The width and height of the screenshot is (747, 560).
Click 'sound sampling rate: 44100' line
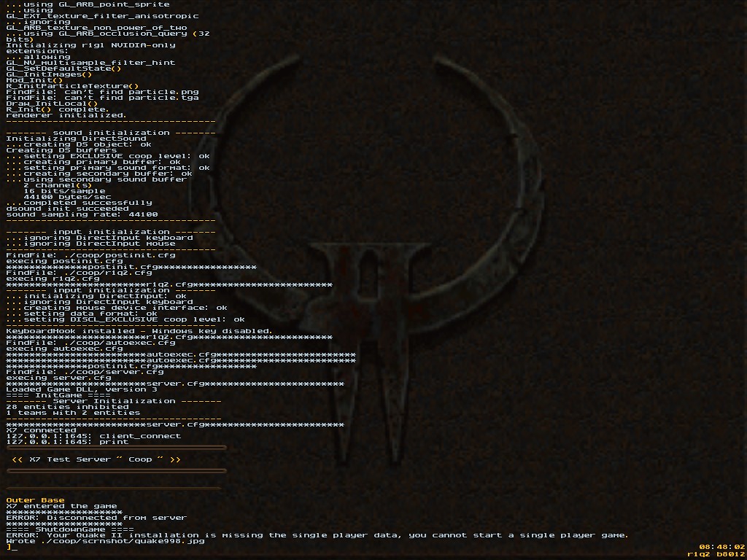coord(81,214)
